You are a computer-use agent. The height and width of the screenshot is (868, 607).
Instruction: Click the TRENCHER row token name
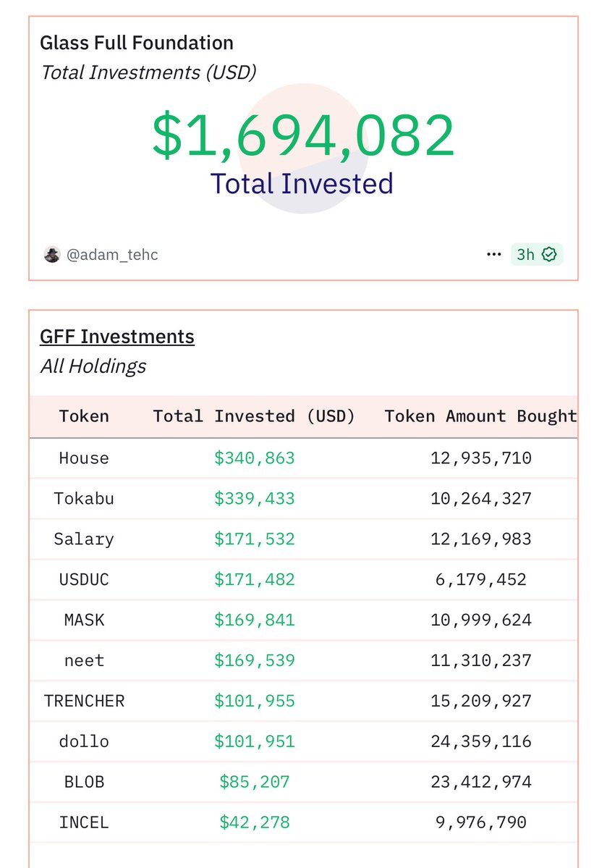(x=84, y=701)
